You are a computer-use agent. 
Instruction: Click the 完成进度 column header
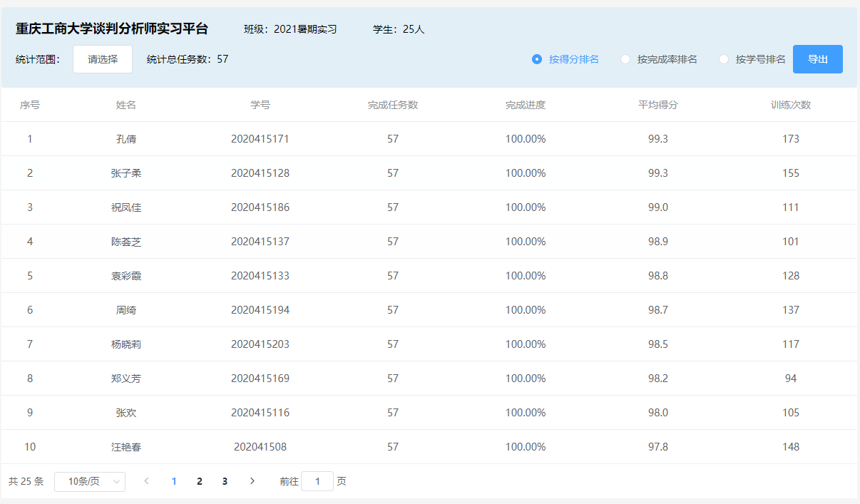point(525,105)
